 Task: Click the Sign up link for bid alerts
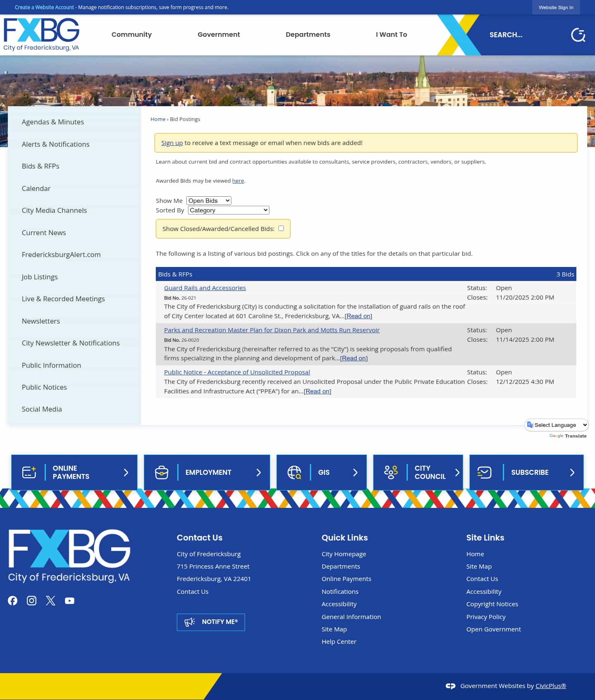coord(172,143)
